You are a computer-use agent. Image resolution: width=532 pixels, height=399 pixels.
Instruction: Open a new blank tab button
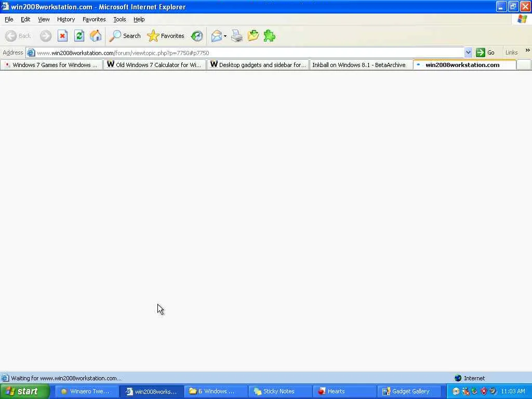tap(524, 65)
